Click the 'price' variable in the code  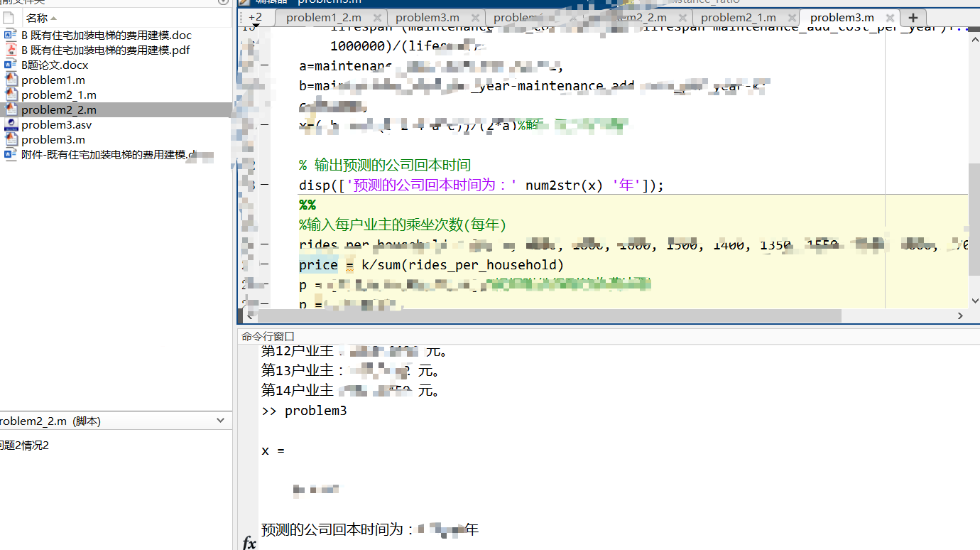[318, 265]
